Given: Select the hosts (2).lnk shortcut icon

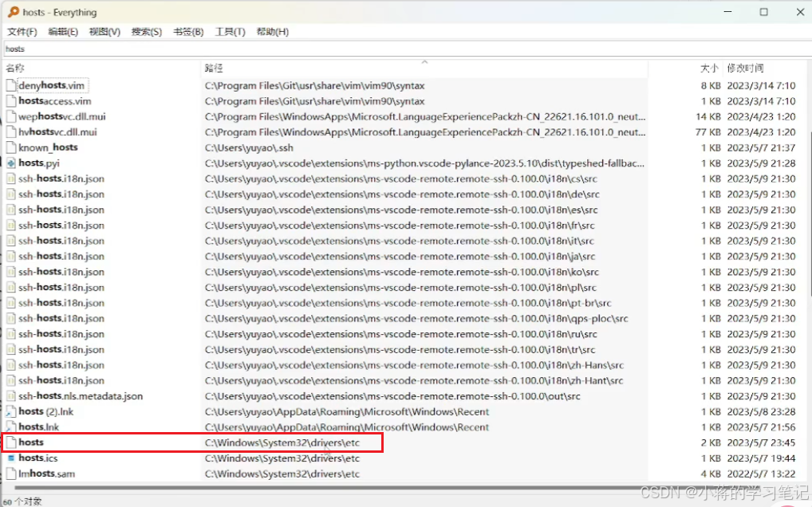Looking at the screenshot, I should (11, 411).
